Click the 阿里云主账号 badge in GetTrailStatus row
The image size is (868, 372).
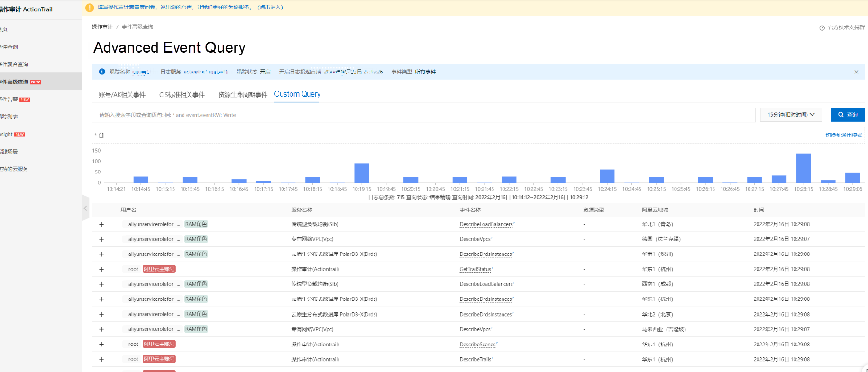(x=159, y=269)
